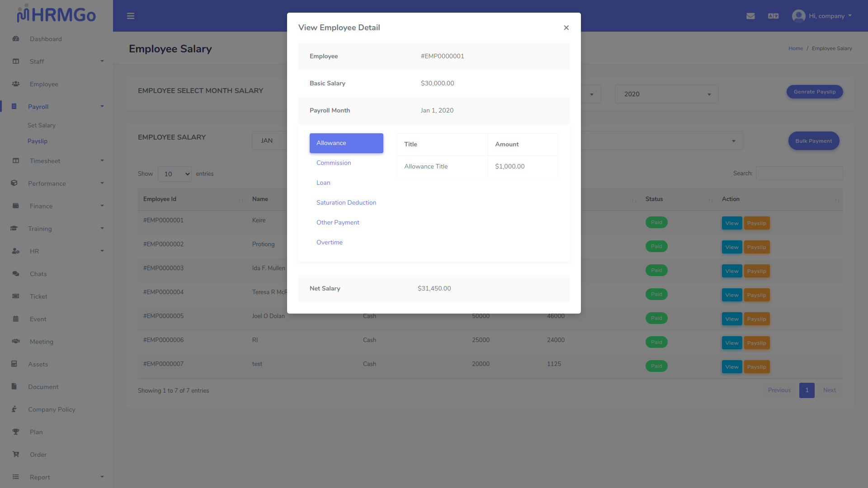Click the Performance cube icon
The width and height of the screenshot is (868, 488).
(14, 183)
